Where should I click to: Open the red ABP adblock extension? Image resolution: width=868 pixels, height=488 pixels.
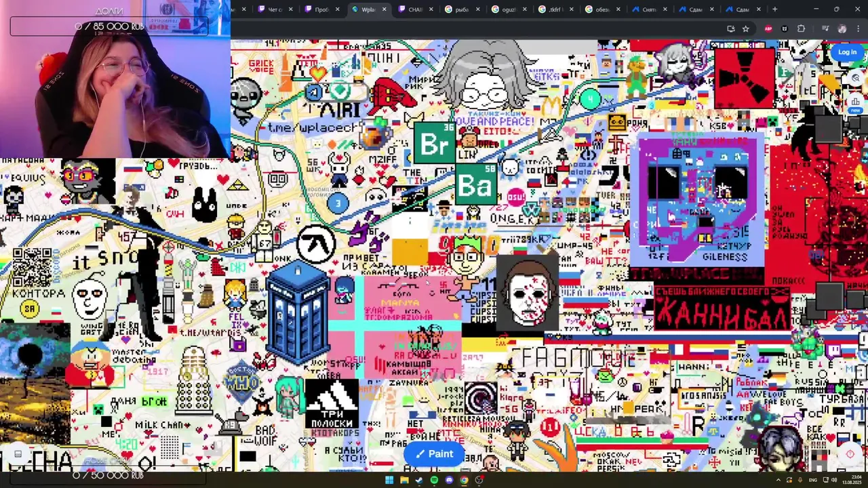[x=768, y=28]
